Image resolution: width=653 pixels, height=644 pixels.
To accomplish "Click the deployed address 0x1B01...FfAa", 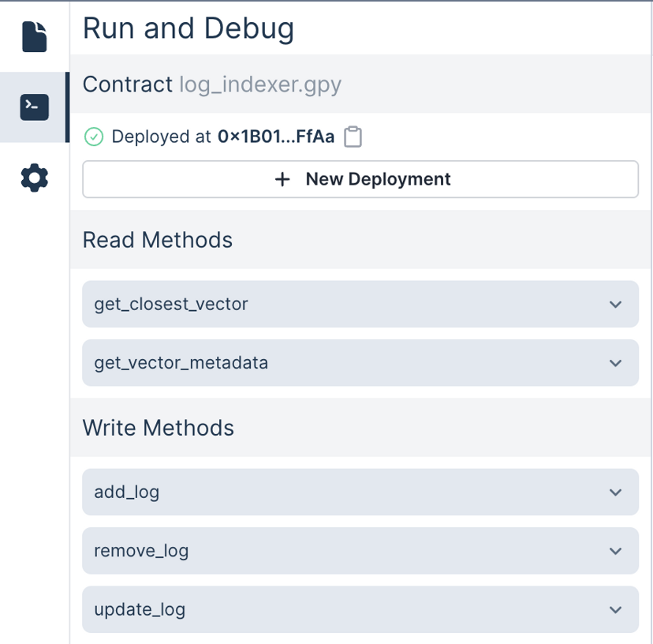I will coord(276,137).
